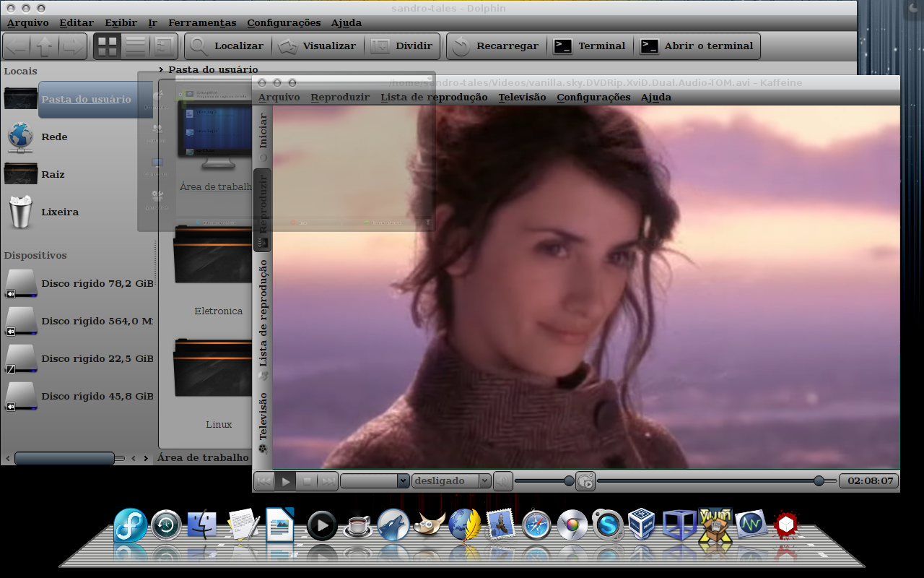Switch to Kaffeine's Iniciar side tab

(263, 137)
